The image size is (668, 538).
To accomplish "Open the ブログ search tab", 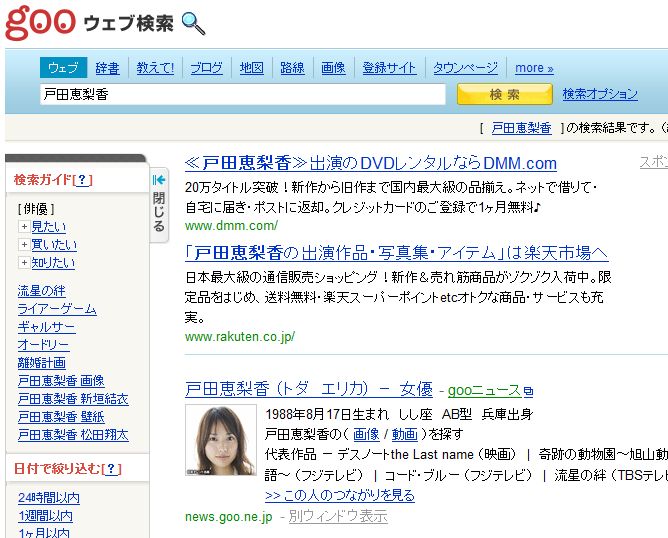I will pos(206,68).
